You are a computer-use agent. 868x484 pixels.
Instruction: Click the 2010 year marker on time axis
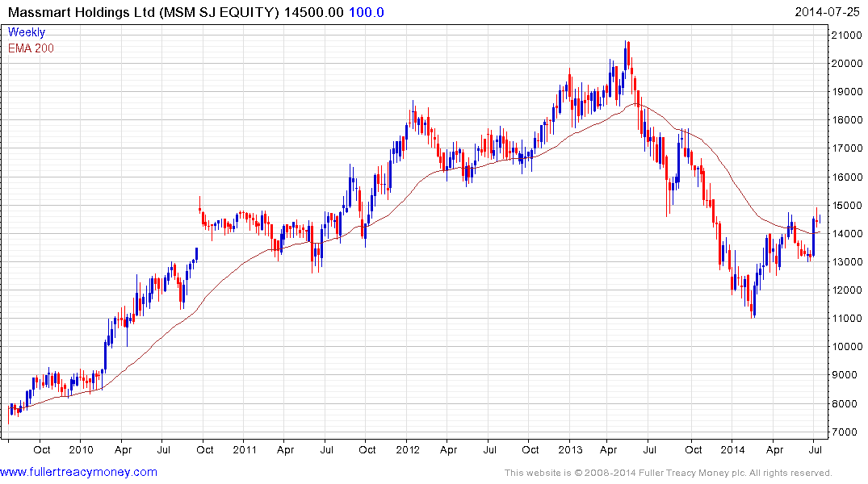(82, 449)
